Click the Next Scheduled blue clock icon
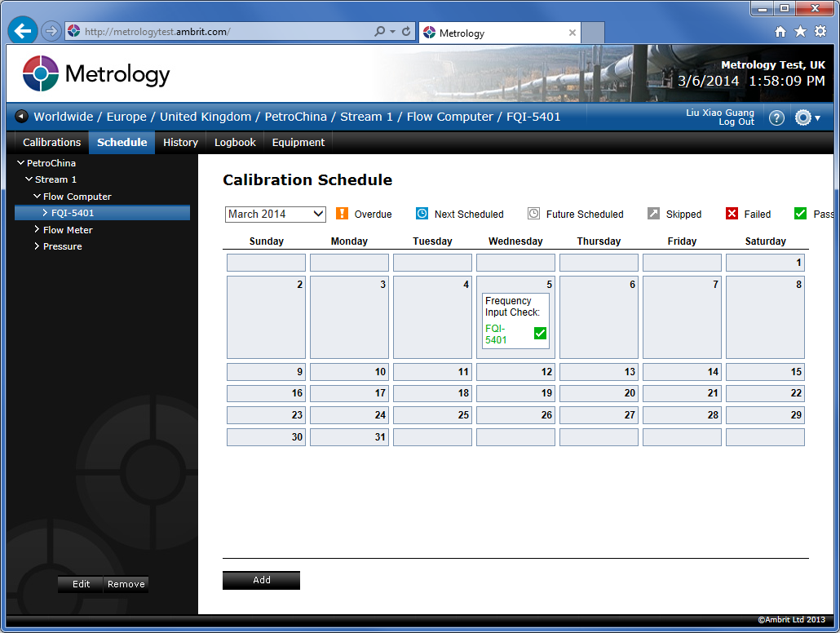840x633 pixels. tap(422, 214)
